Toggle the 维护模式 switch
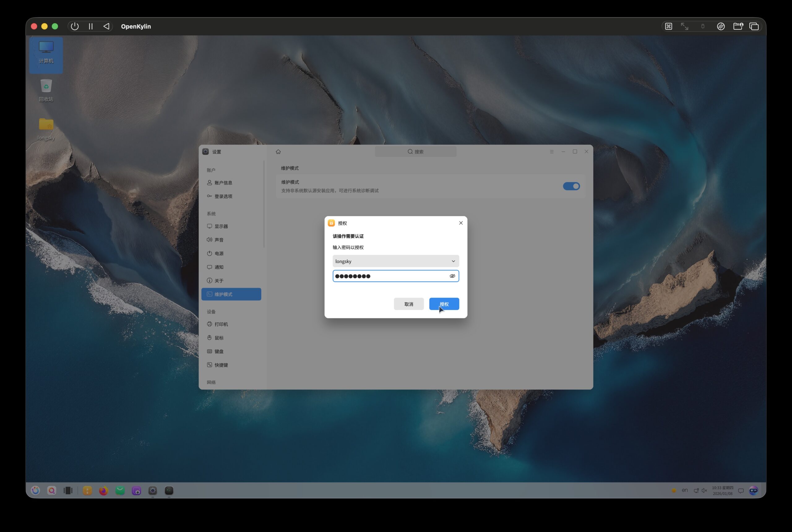792x532 pixels. (571, 186)
